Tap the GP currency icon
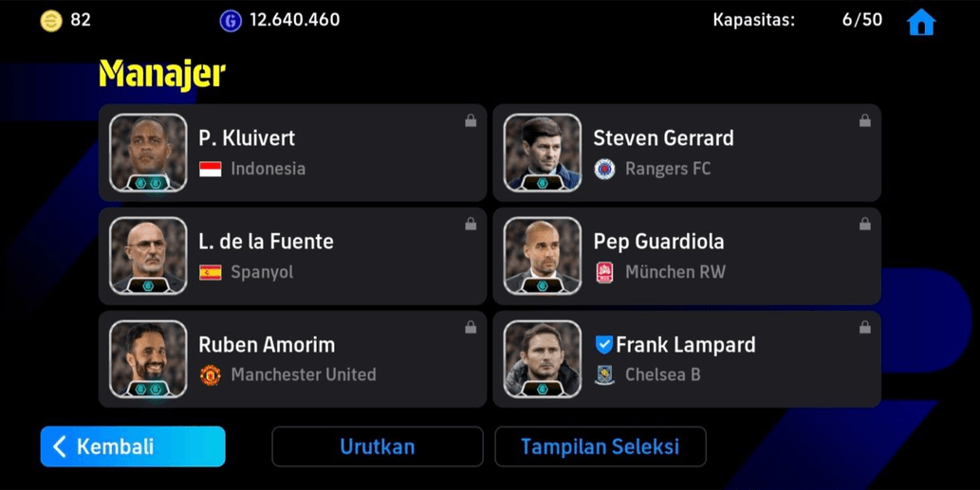Viewport: 980px width, 490px height. point(231,20)
